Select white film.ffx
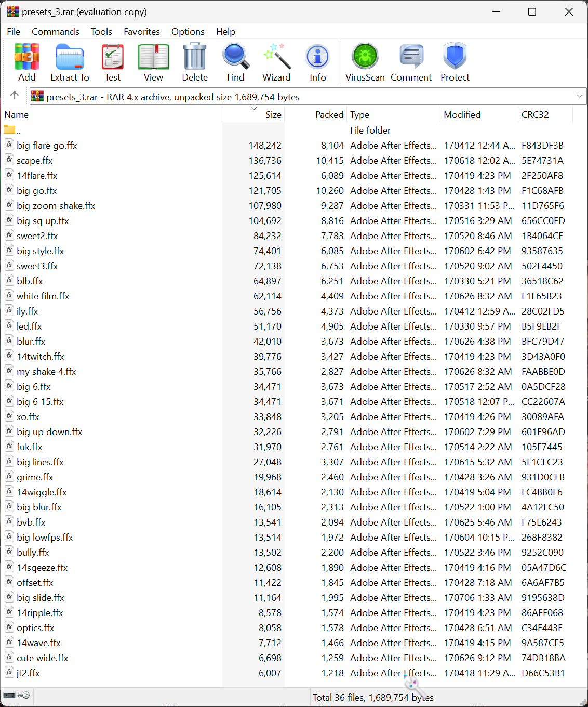 (x=43, y=296)
